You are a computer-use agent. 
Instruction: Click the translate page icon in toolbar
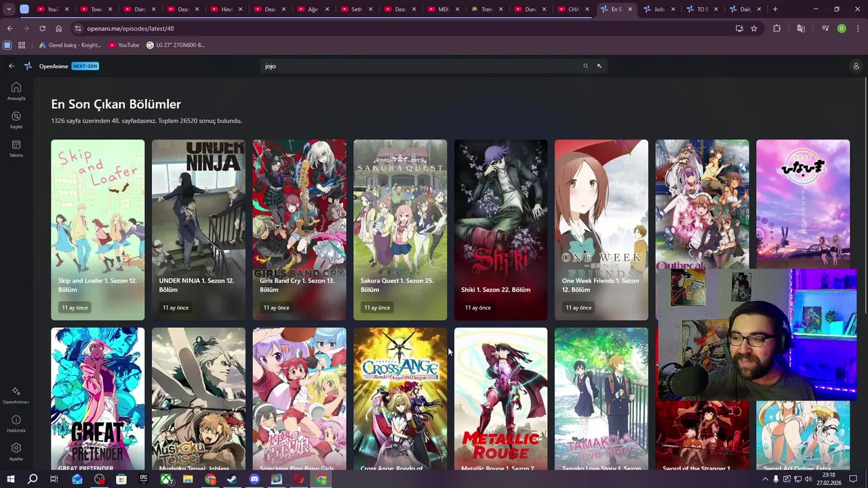801,28
